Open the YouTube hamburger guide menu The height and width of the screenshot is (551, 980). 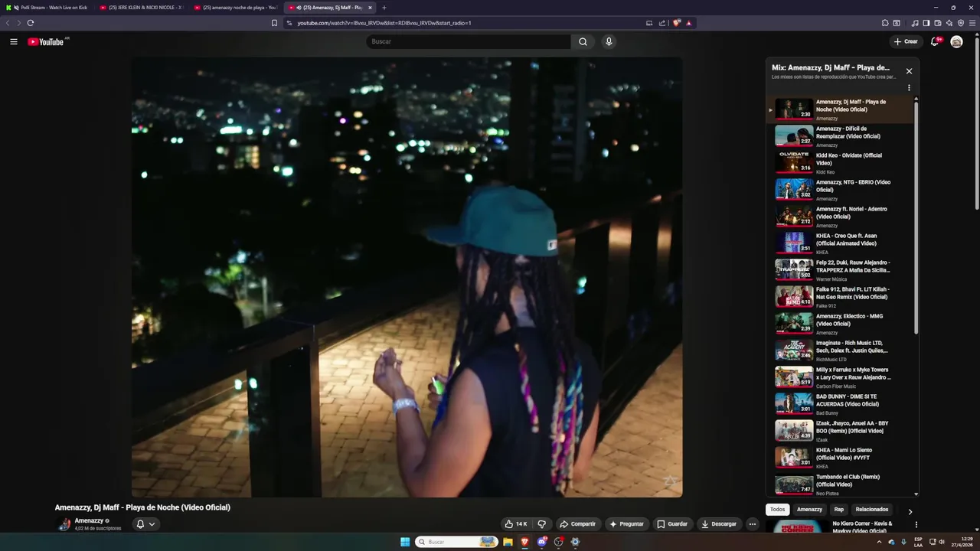click(14, 41)
